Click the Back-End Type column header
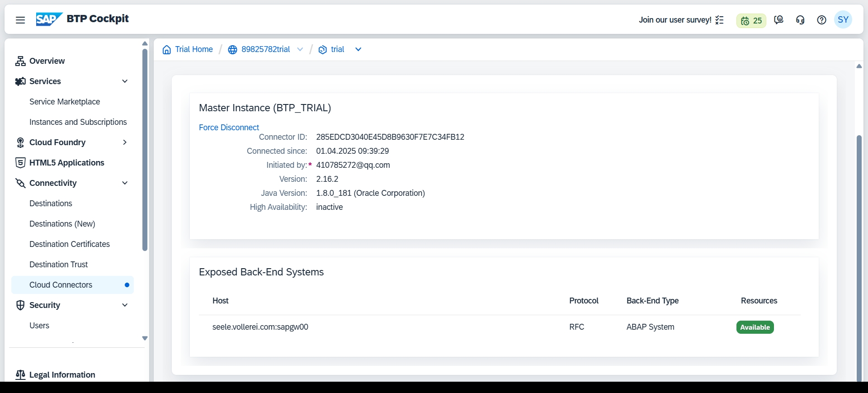The height and width of the screenshot is (393, 868). click(652, 301)
